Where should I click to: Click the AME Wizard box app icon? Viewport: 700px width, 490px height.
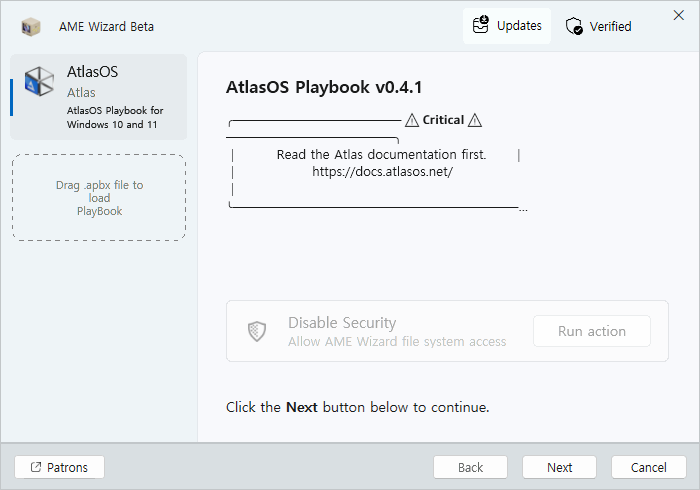coord(31,27)
